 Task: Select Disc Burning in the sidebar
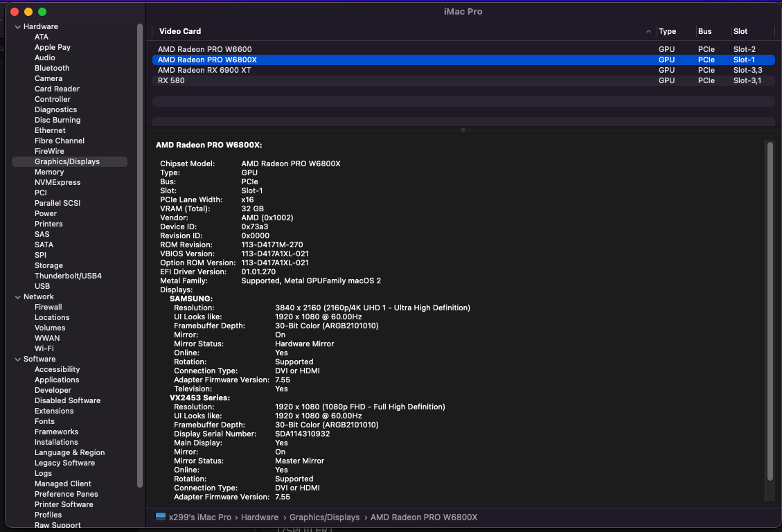tap(57, 120)
